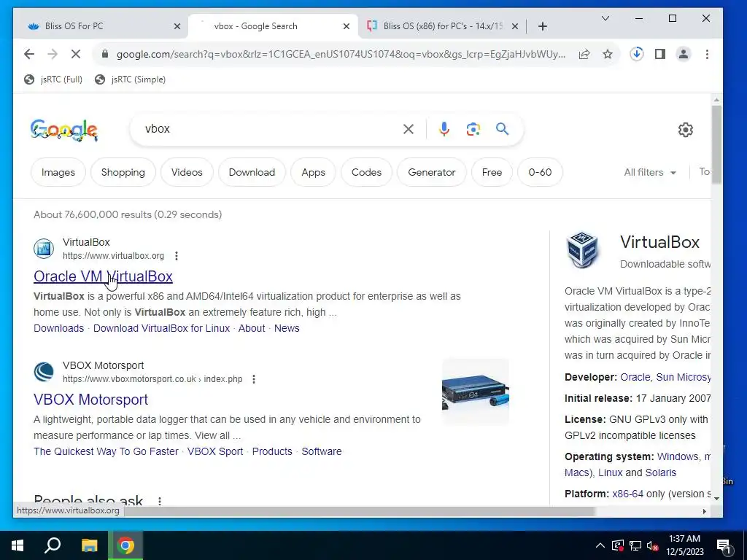
Task: Click the Google doodle logo
Action: 64,130
